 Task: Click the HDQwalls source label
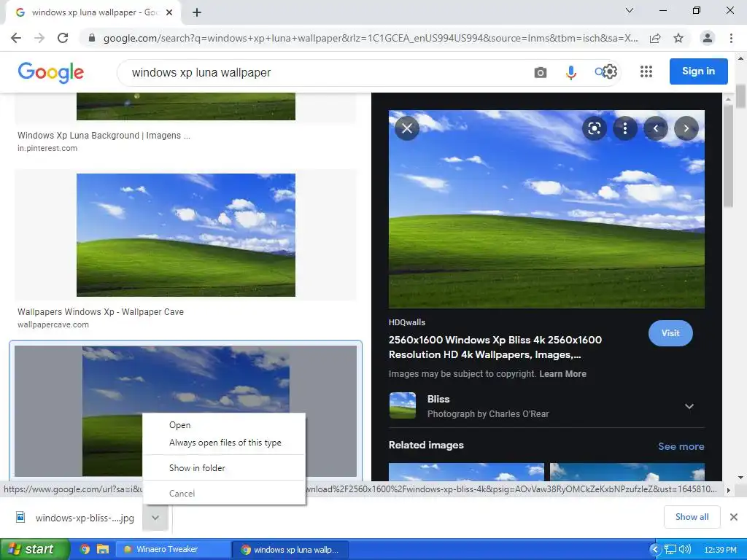(407, 322)
